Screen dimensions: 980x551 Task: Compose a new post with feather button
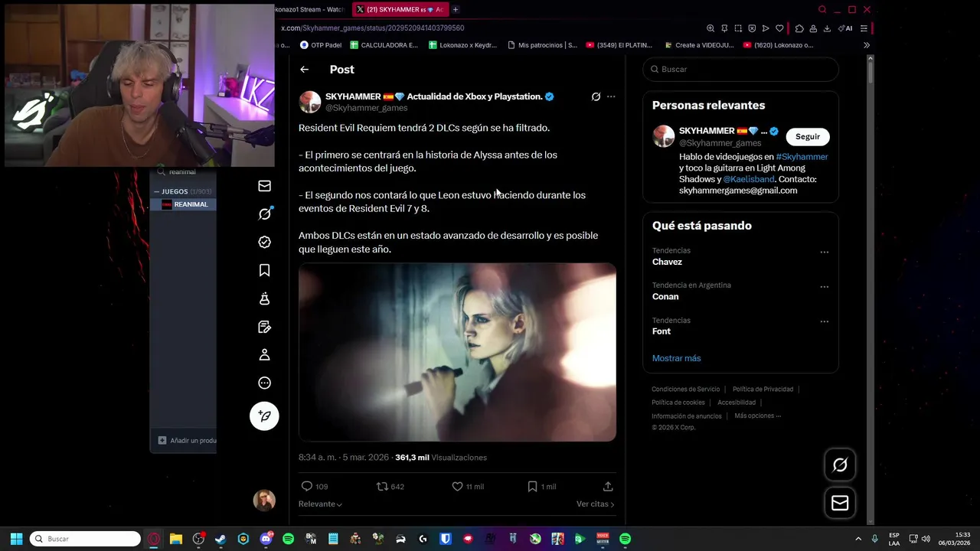(264, 416)
